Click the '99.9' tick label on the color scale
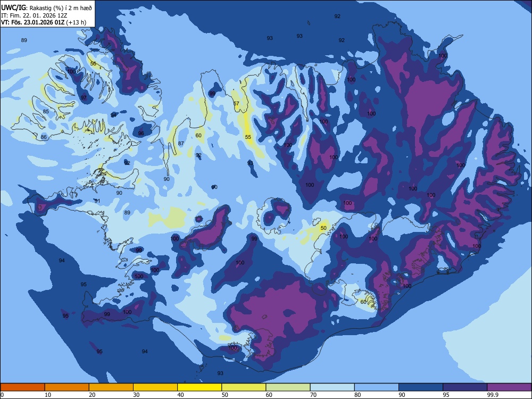This screenshot has width=532, height=399. click(x=492, y=395)
